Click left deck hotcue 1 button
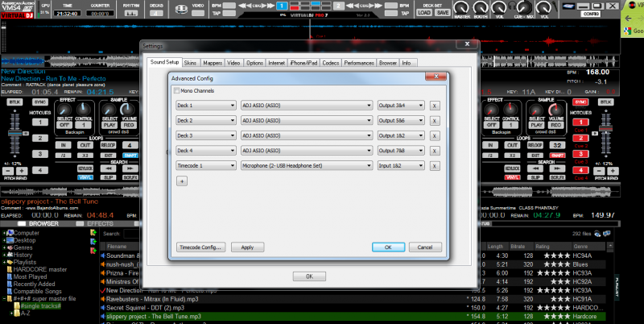Viewport: 644px width, 324px height. tap(40, 123)
